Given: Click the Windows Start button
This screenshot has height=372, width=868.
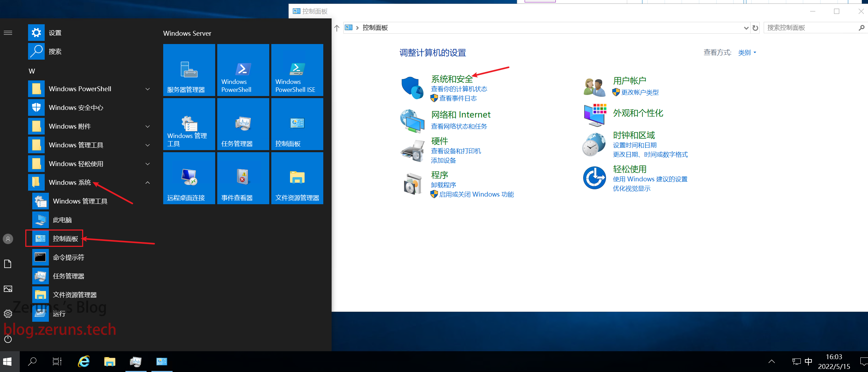Looking at the screenshot, I should point(7,362).
